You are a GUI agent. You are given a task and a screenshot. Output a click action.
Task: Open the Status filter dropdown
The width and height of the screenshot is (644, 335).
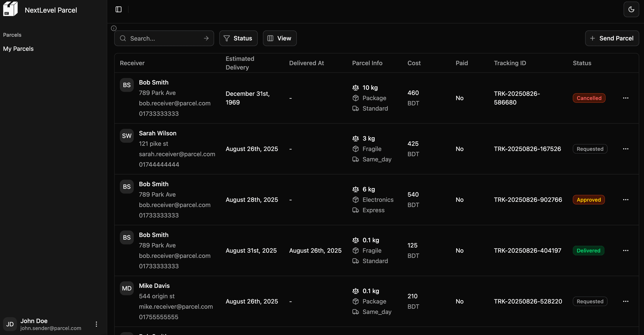(x=238, y=38)
